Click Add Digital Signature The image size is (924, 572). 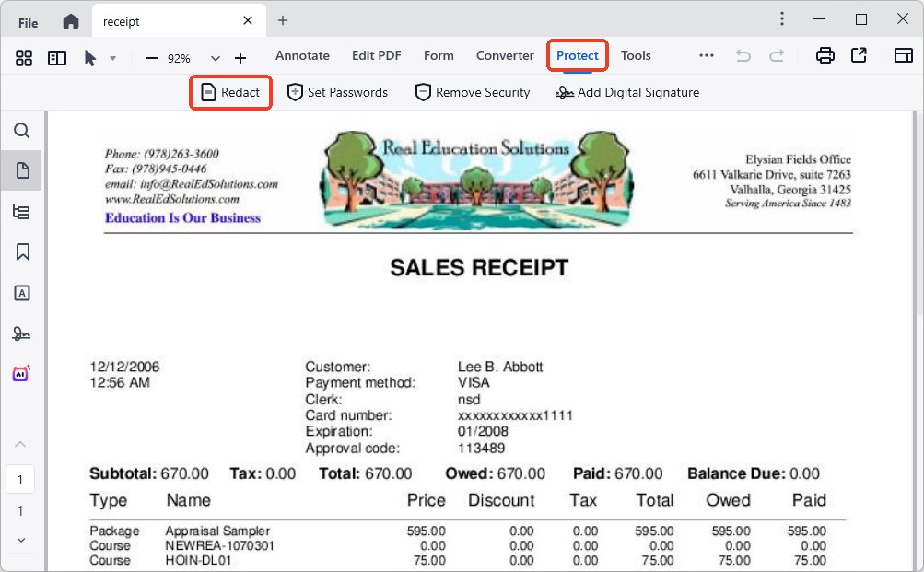coord(627,92)
